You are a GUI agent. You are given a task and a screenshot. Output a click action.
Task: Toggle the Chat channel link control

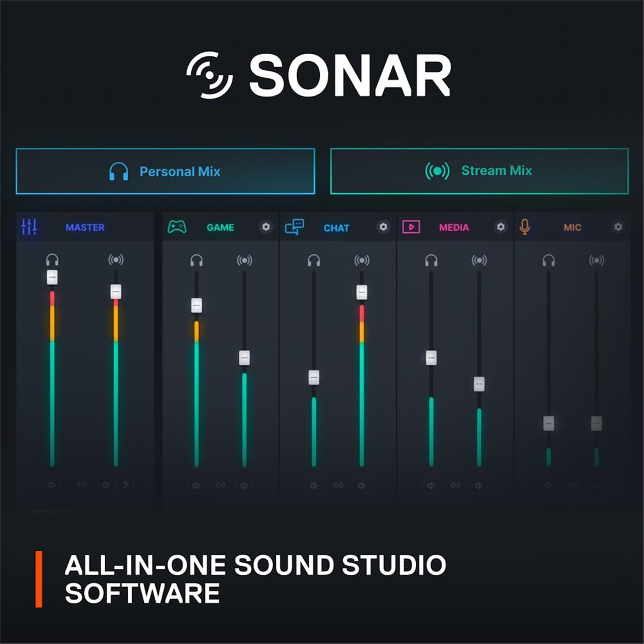point(338,485)
